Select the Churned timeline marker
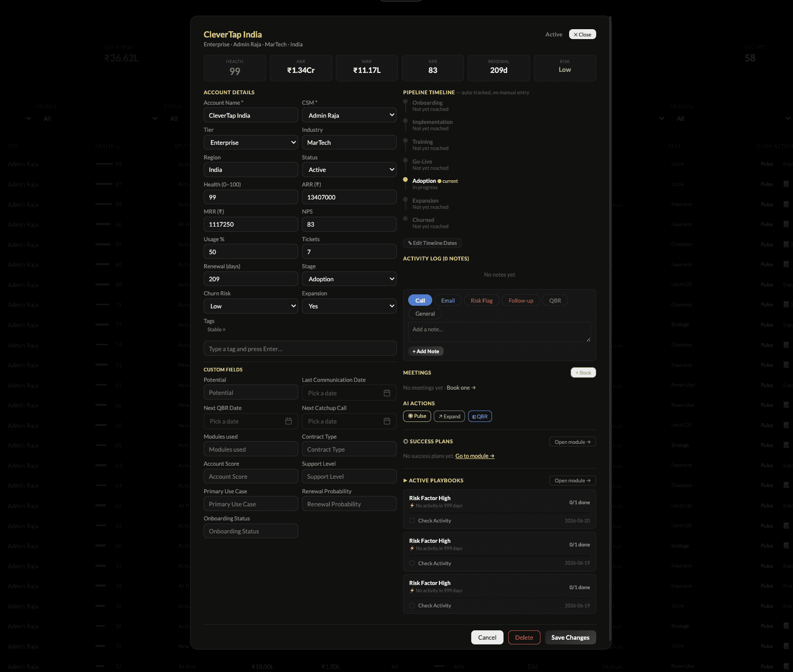 coord(406,219)
